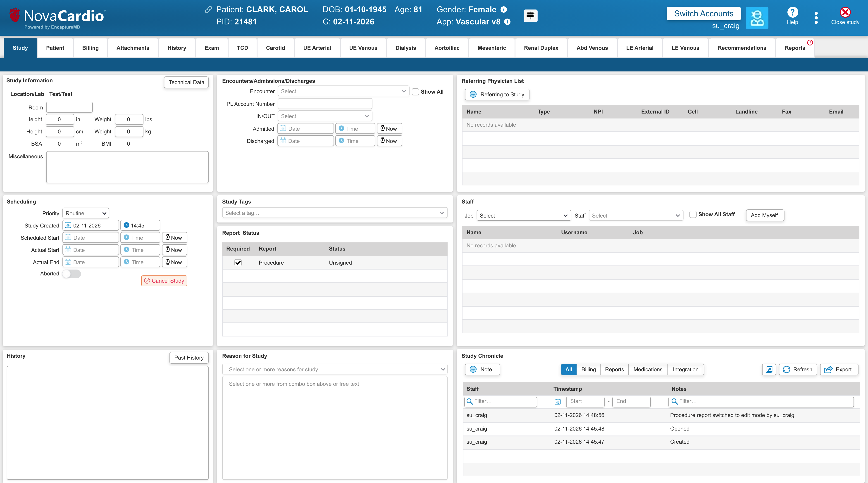Click the Cancel Study button

[x=164, y=281]
